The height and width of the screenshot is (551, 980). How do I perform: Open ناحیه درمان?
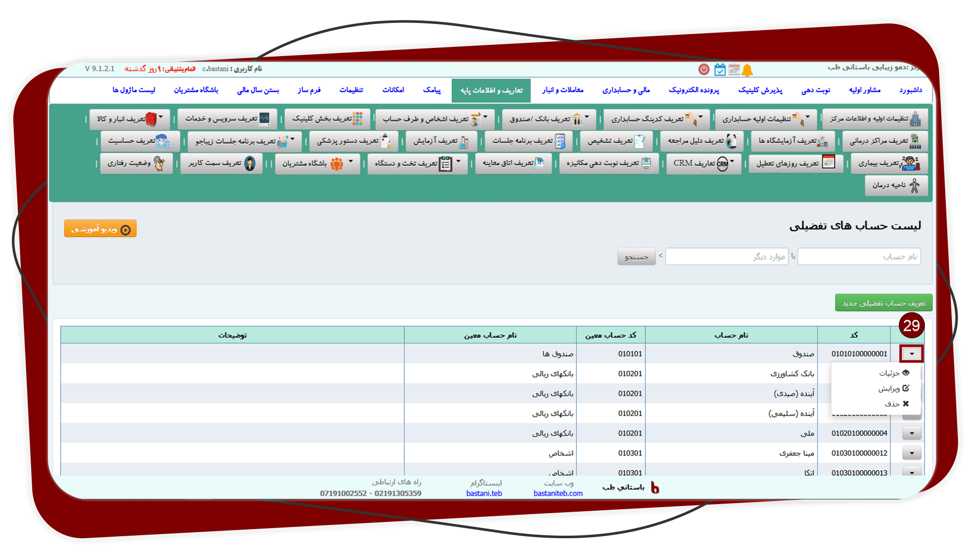[x=896, y=186]
